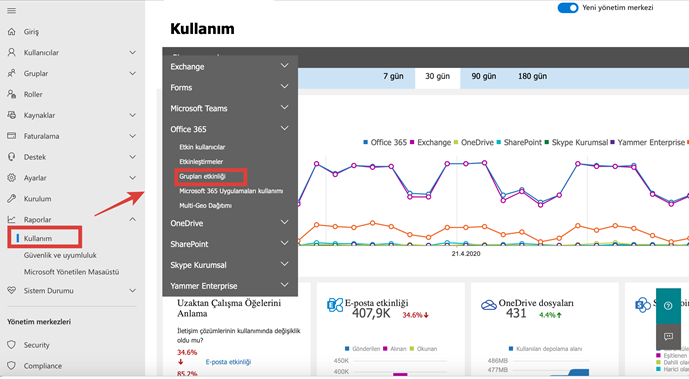Choose Microsoft 365 Uygulamaları kullanımı report
The height and width of the screenshot is (379, 689).
tap(231, 191)
